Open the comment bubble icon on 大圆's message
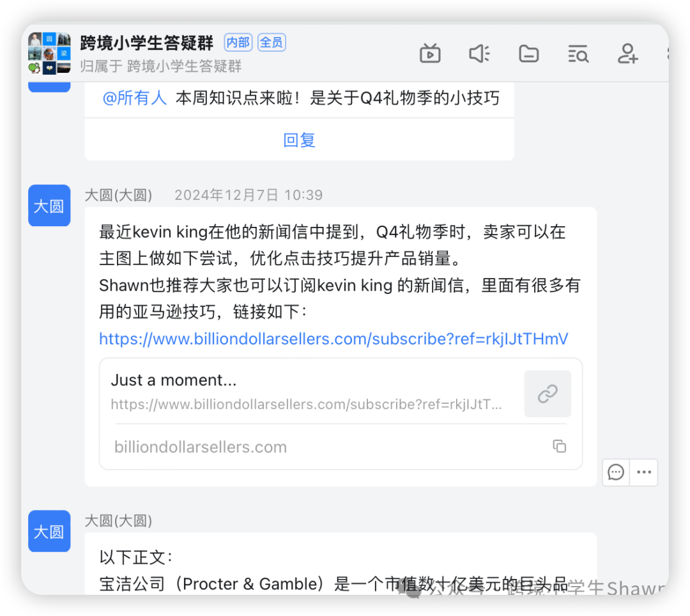The image size is (690, 616). [x=615, y=472]
